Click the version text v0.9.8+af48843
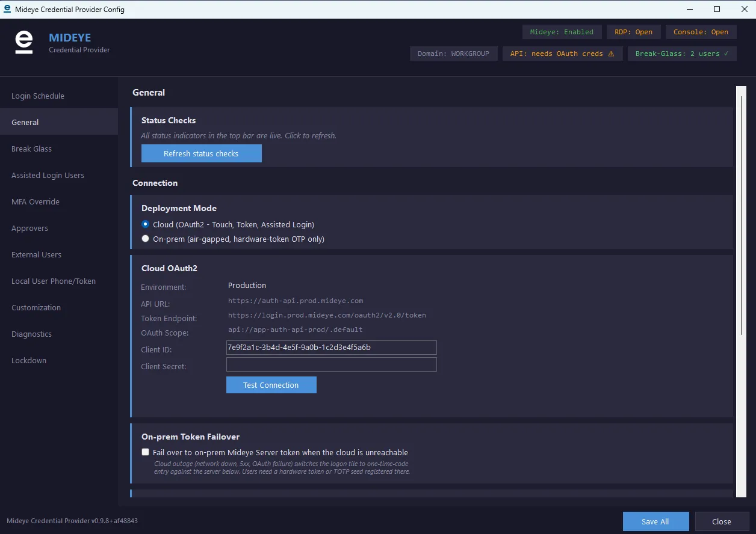Image resolution: width=756 pixels, height=534 pixels. 114,521
